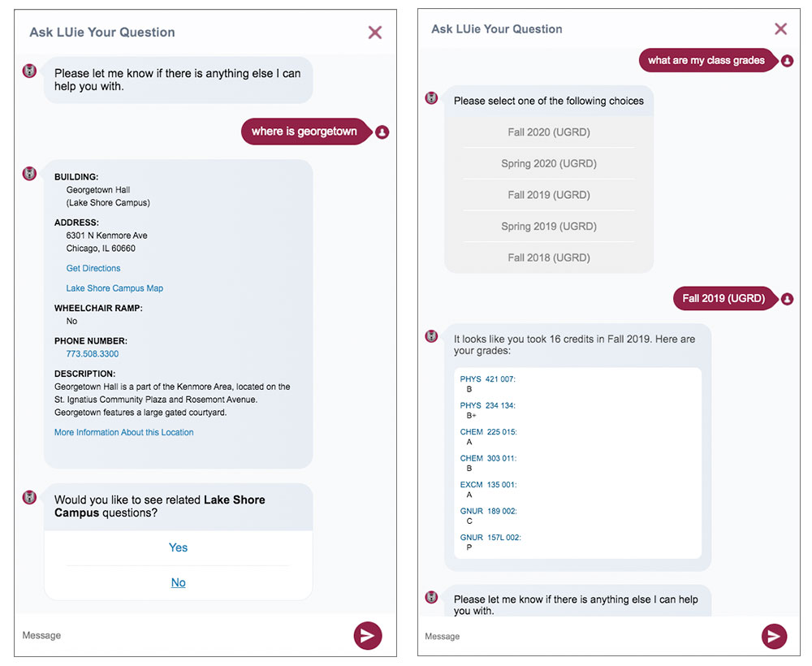The height and width of the screenshot is (666, 812).
Task: Open the "Get Directions" link
Action: (x=93, y=268)
